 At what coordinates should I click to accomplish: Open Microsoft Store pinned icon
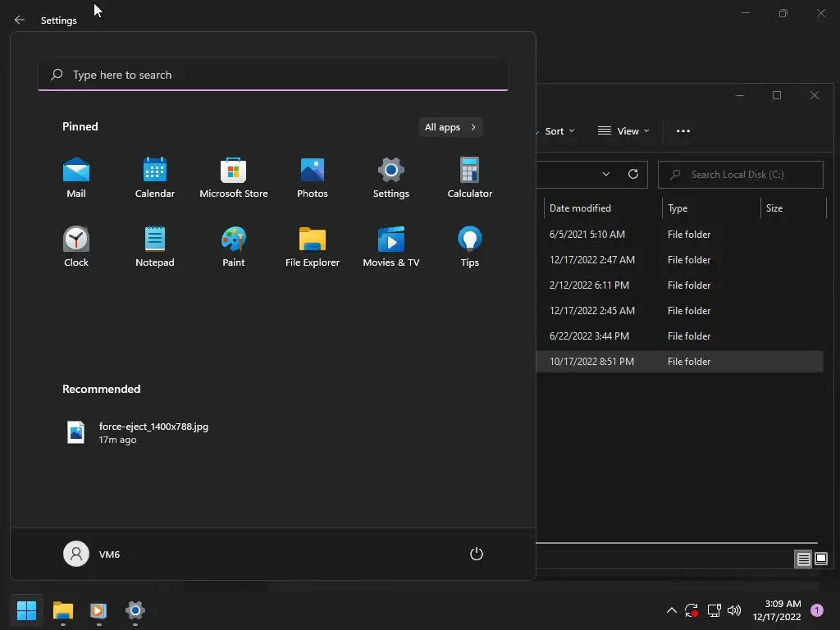(234, 177)
